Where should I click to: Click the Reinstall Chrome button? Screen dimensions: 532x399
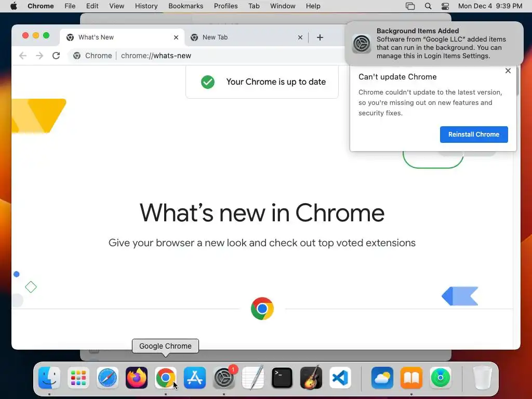tap(474, 135)
